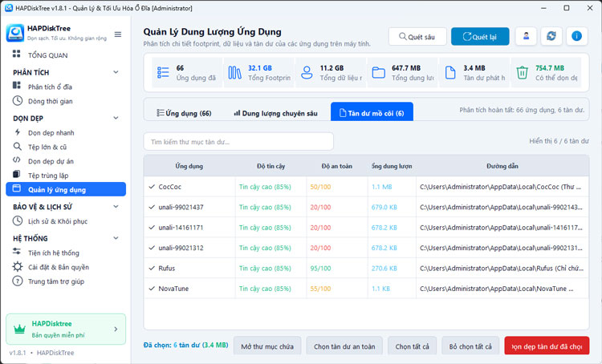Open the Dọn dẹp dự án code icon
The image size is (602, 364).
17,160
